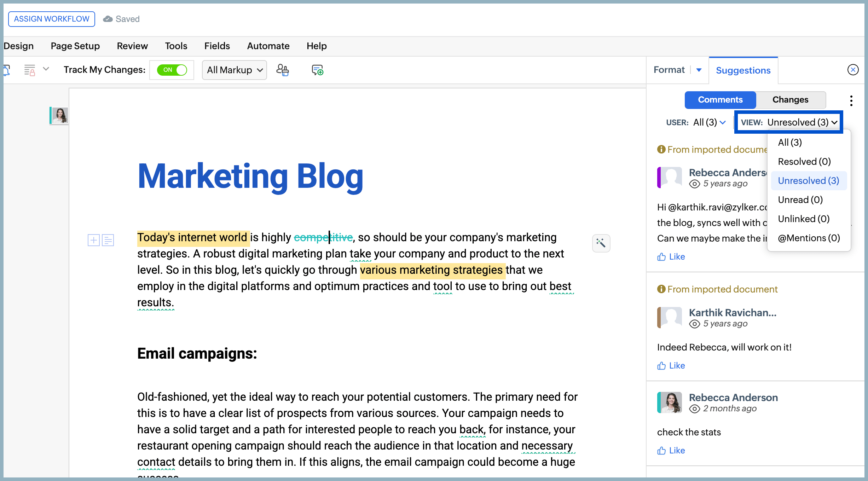This screenshot has height=481, width=868.
Task: Turn off Track My Changes toggle
Action: [172, 70]
